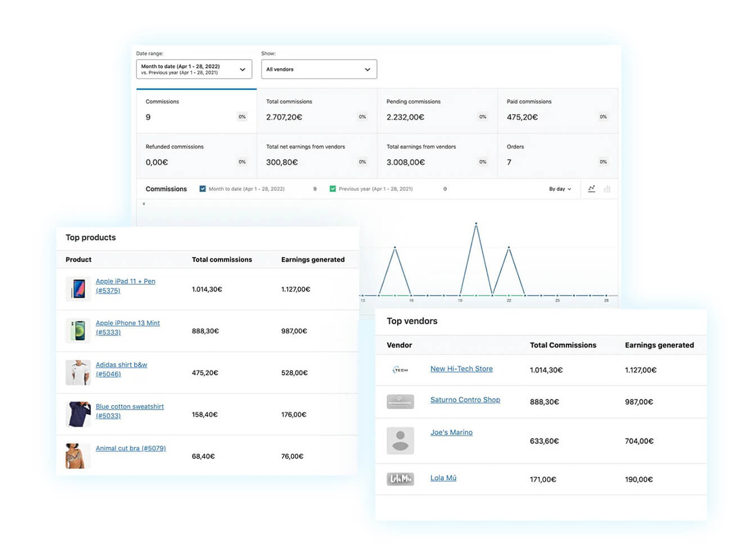Screen dimensions: 756x551
Task: Open Blue cotton sweatshirt product link
Action: click(130, 411)
